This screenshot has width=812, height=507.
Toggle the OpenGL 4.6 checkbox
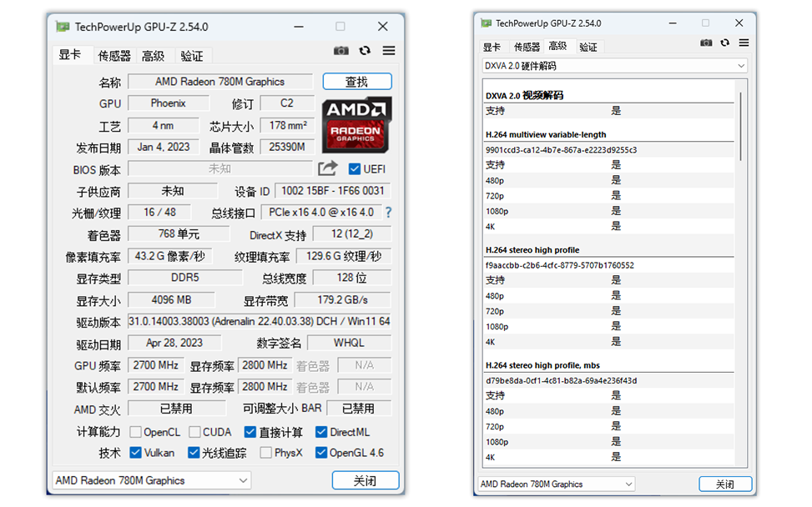coord(321,453)
